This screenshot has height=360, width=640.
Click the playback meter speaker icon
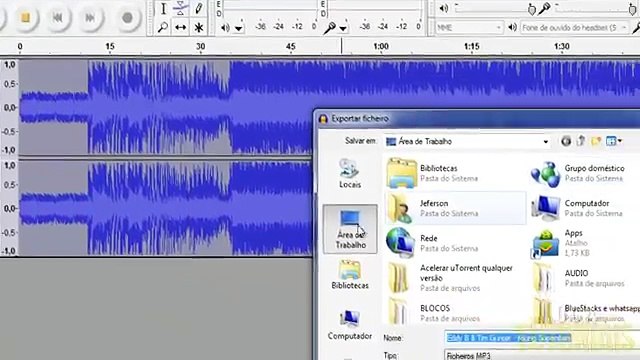pyautogui.click(x=225, y=28)
